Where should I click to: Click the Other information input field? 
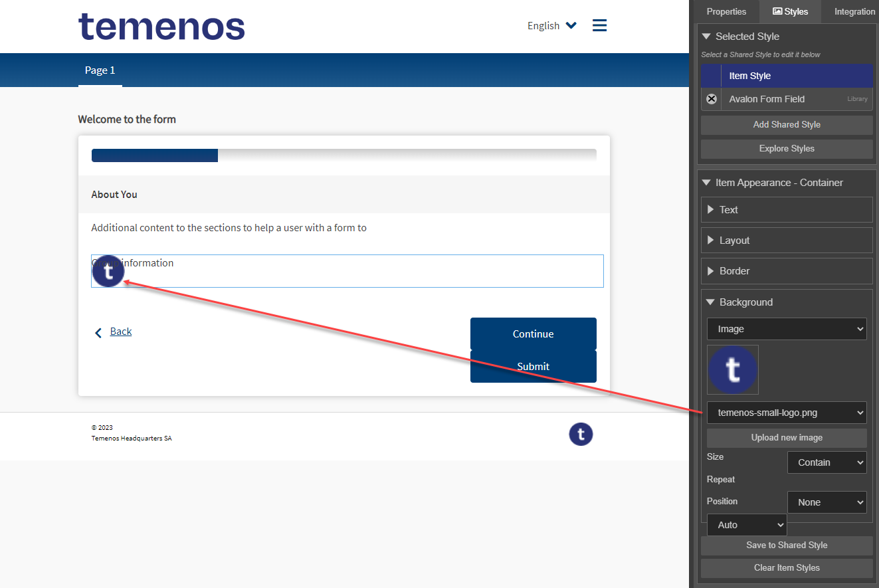click(x=345, y=271)
